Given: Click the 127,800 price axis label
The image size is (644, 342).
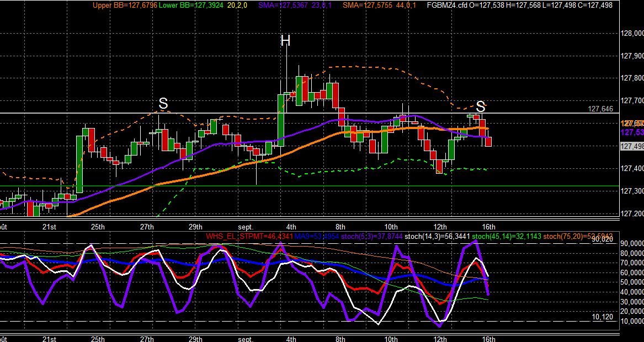Looking at the screenshot, I should pos(633,78).
